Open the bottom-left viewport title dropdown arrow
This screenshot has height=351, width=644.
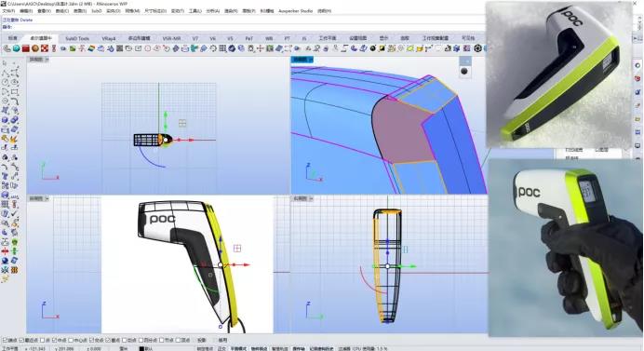click(47, 198)
